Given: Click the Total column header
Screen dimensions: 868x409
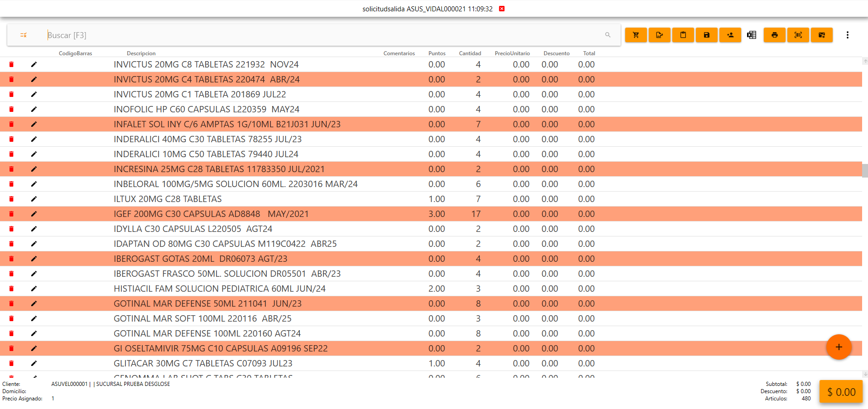Looking at the screenshot, I should click(x=589, y=53).
